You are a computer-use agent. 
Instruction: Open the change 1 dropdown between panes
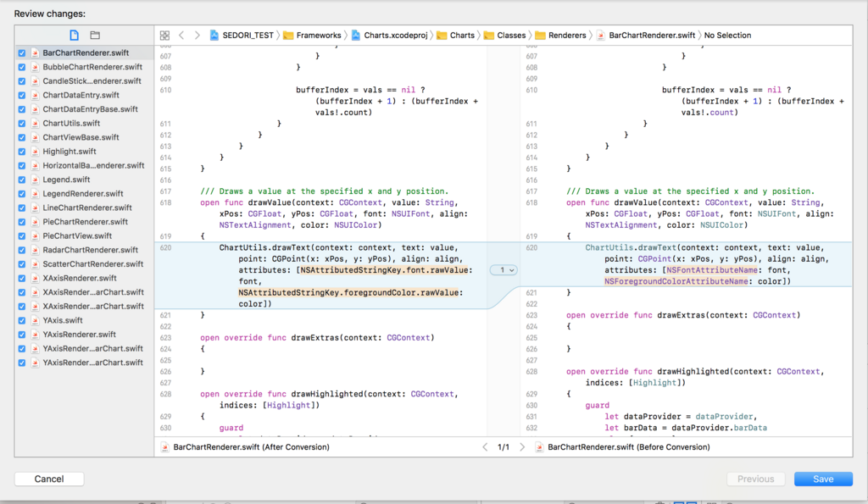504,270
